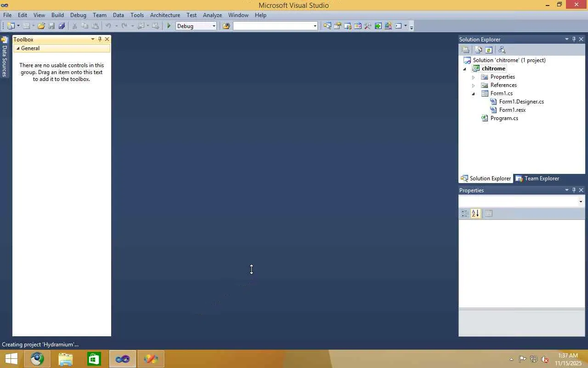The image size is (588, 368).
Task: Click the Undo arrow icon
Action: (x=108, y=26)
